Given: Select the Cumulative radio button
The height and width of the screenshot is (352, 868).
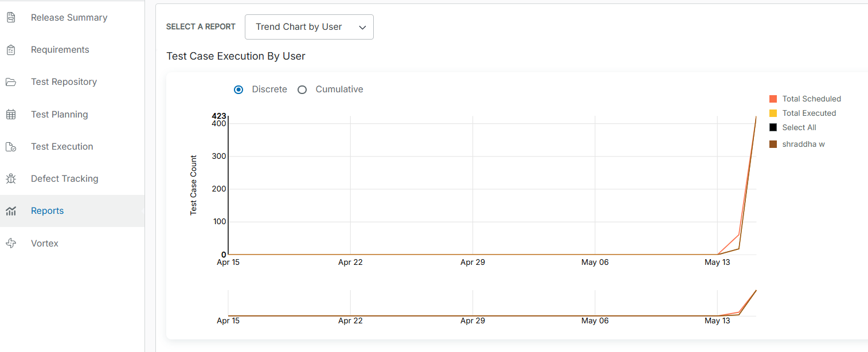Looking at the screenshot, I should (302, 89).
